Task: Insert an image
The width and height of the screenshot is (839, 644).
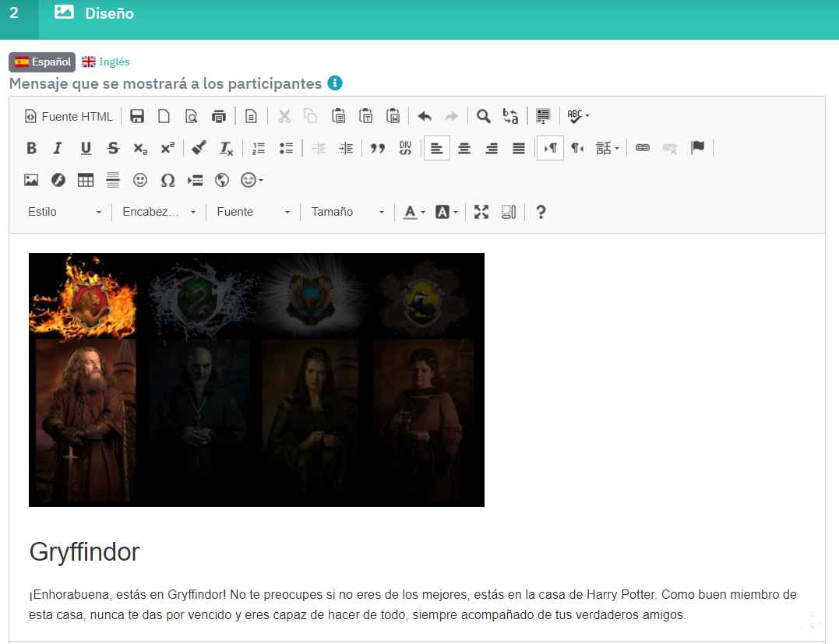Action: pyautogui.click(x=31, y=180)
